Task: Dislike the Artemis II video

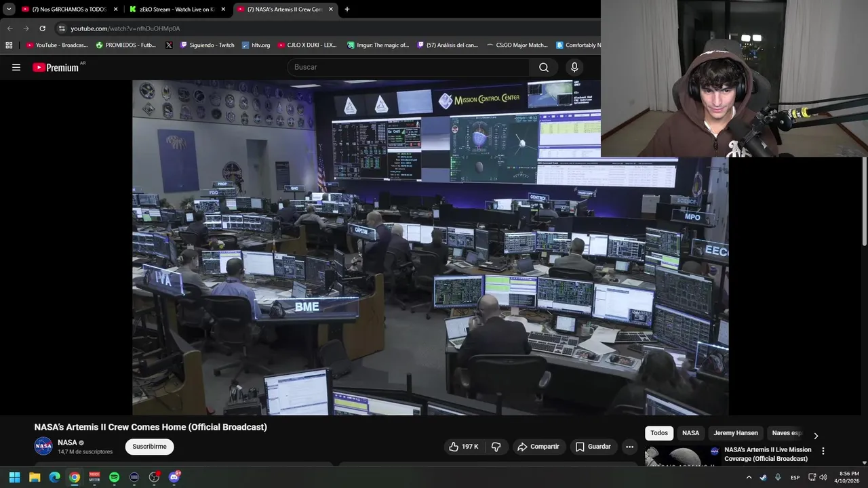Action: point(496,447)
